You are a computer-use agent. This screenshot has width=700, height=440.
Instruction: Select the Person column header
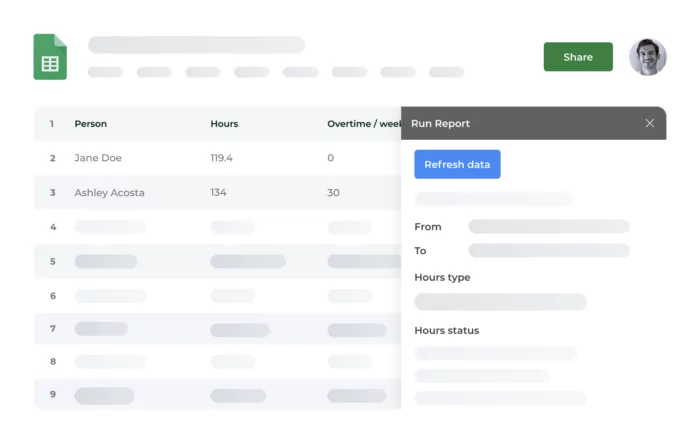[x=91, y=124]
